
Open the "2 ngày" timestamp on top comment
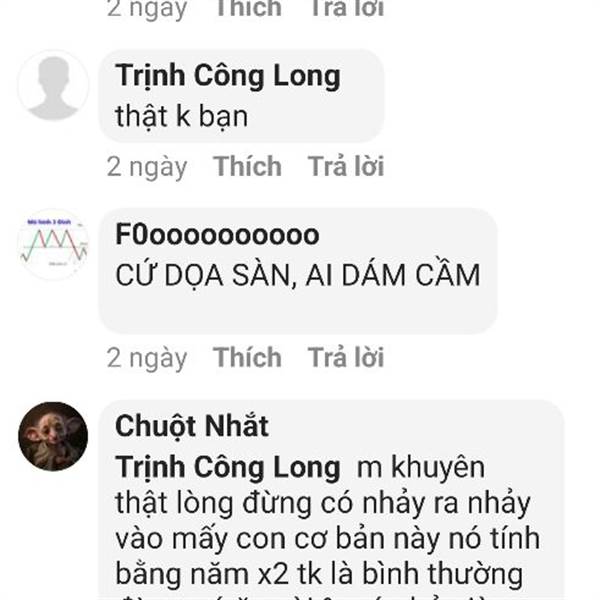147,9
